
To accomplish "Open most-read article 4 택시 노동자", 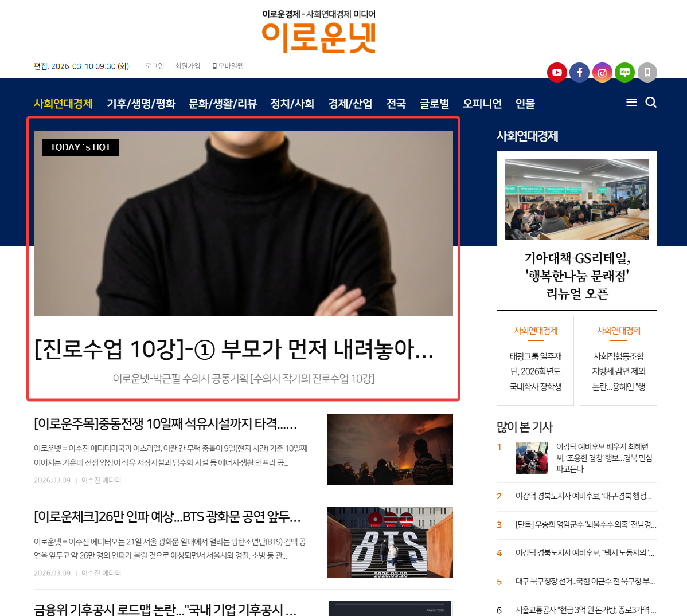I will pos(585,553).
